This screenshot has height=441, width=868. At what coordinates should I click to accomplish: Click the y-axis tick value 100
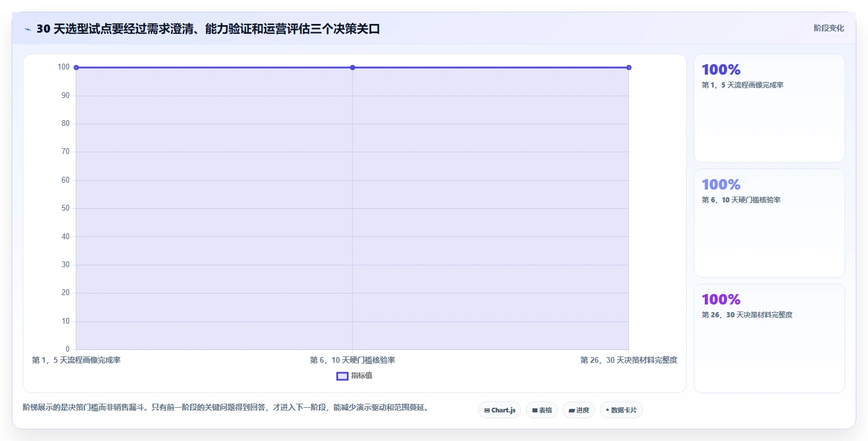click(64, 67)
